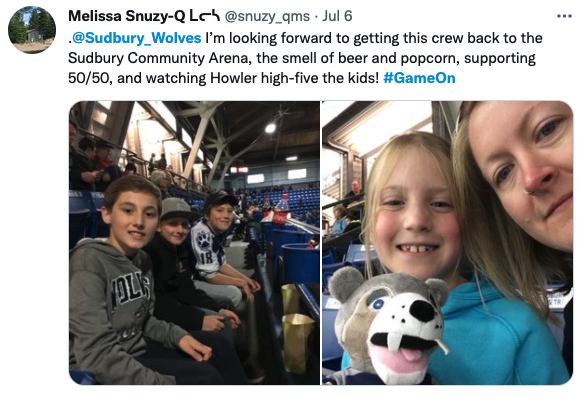Open the tweet's three-dot more options menu
This screenshot has height=399, width=587.
click(x=564, y=16)
